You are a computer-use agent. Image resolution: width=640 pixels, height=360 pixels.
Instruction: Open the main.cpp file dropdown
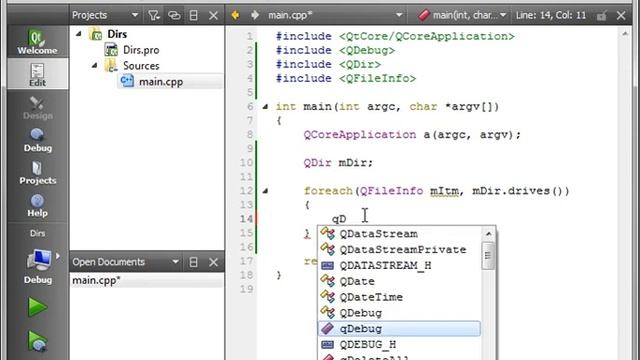pos(399,15)
